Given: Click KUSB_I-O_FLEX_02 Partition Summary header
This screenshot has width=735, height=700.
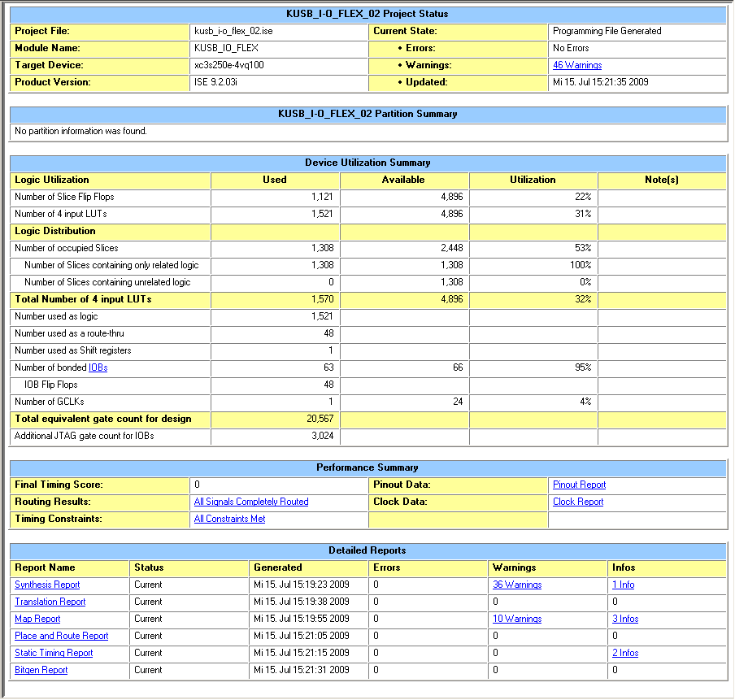Looking at the screenshot, I should pos(367,114).
